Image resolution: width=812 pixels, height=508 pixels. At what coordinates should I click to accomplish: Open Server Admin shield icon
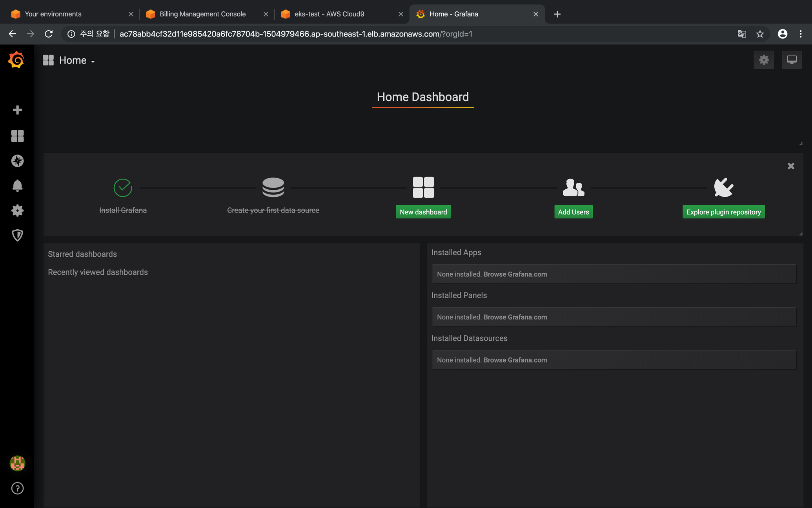coord(17,235)
